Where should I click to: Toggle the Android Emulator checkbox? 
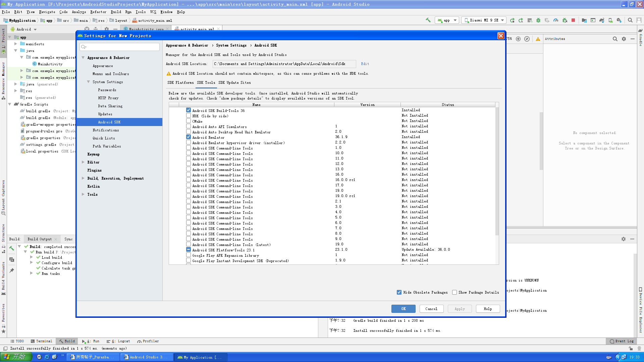[189, 137]
